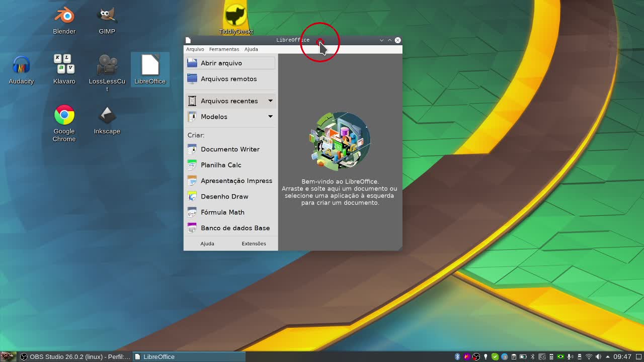Create a new Planilha Calc spreadsheet
This screenshot has width=644, height=362.
[x=221, y=165]
